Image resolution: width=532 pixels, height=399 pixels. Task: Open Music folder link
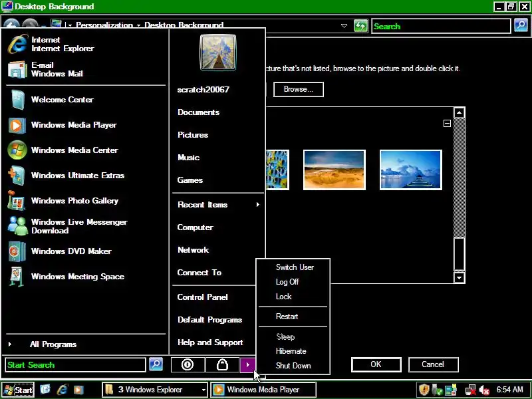[188, 158]
